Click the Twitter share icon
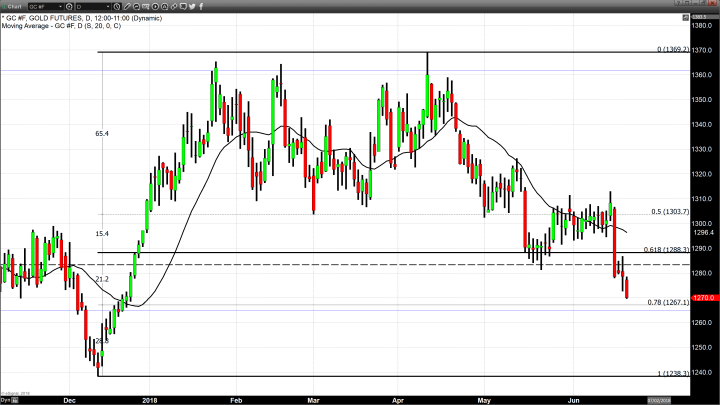The image size is (720, 405). point(191,6)
